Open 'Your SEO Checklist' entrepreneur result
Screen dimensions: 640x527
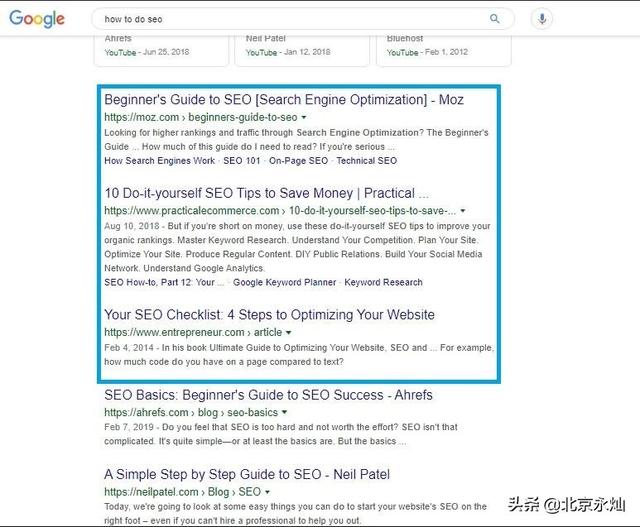269,314
